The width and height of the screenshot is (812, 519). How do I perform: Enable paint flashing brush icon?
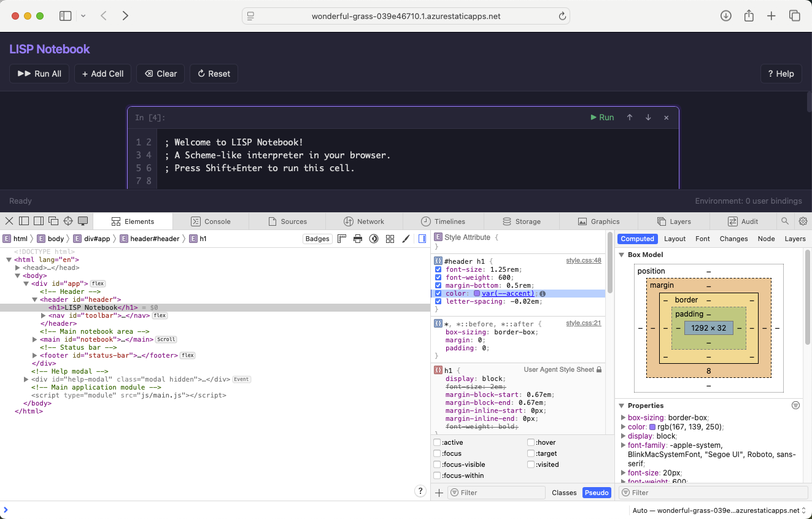[x=406, y=239]
